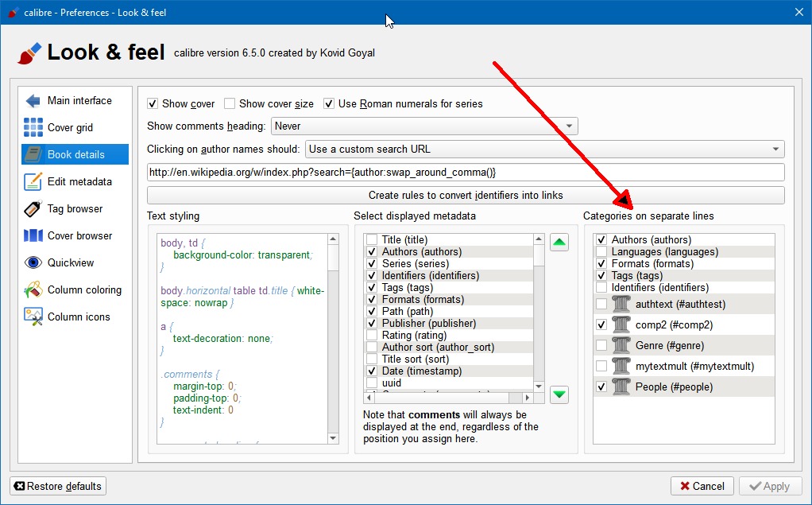Toggle the Show cover checkbox
The image size is (812, 505).
[153, 103]
